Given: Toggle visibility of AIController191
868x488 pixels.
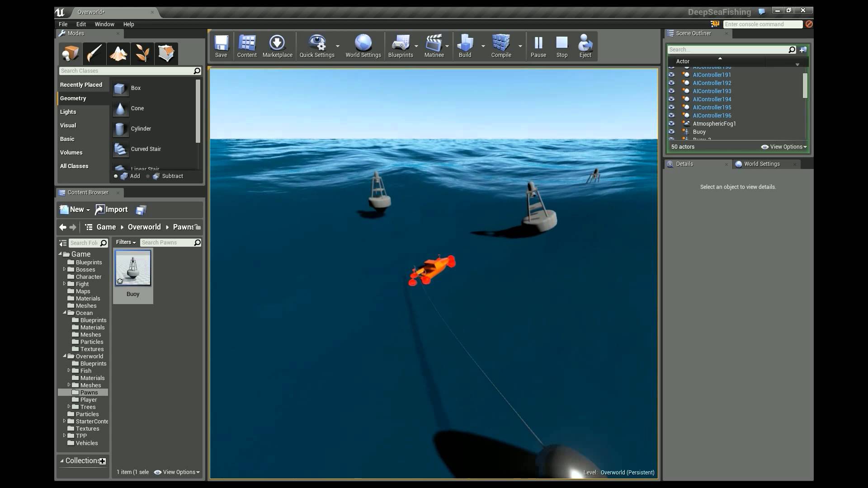Looking at the screenshot, I should click(671, 75).
